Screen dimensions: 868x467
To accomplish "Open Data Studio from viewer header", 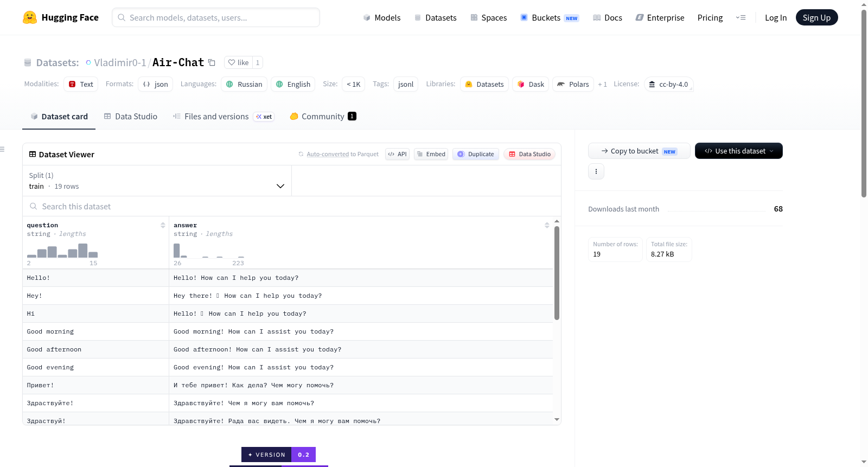I will 529,154.
